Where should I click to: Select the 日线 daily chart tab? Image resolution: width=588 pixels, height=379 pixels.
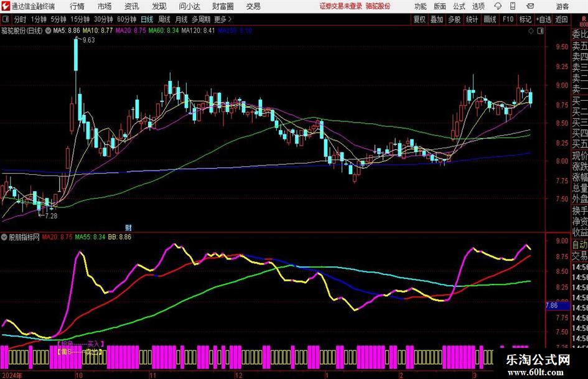coord(147,19)
